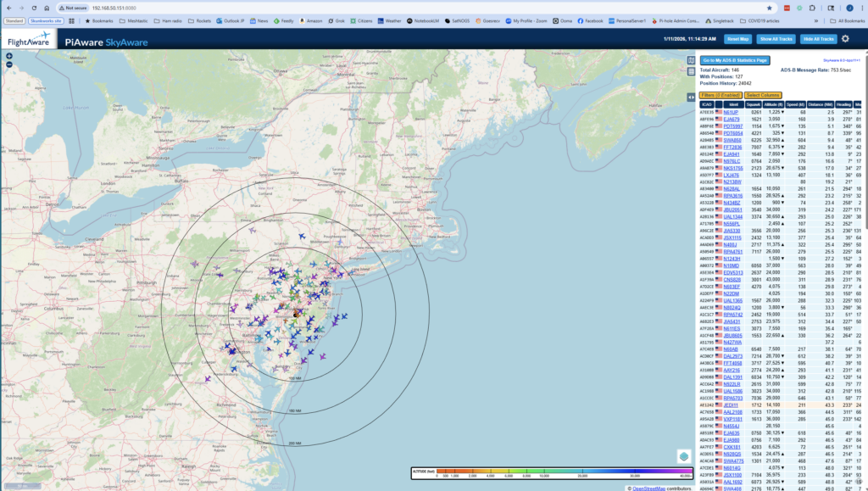868x491 pixels.
Task: Open the Select Columns chooser
Action: (763, 95)
